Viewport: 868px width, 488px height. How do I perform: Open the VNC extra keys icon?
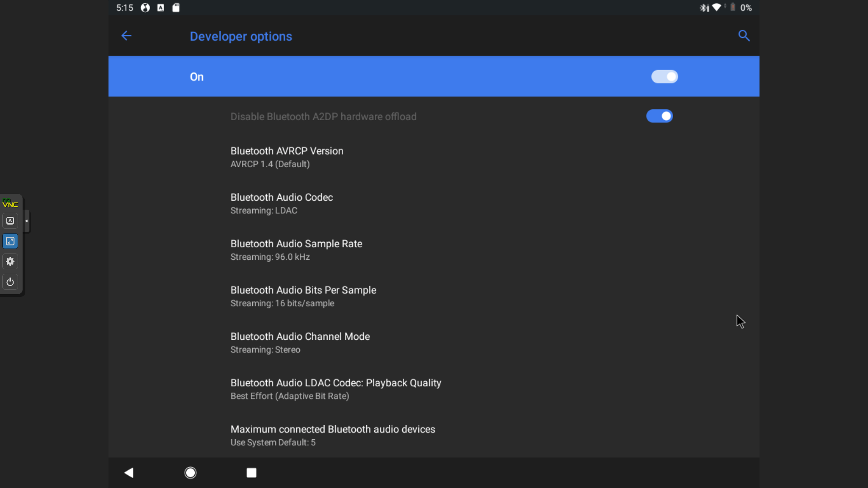(x=10, y=221)
